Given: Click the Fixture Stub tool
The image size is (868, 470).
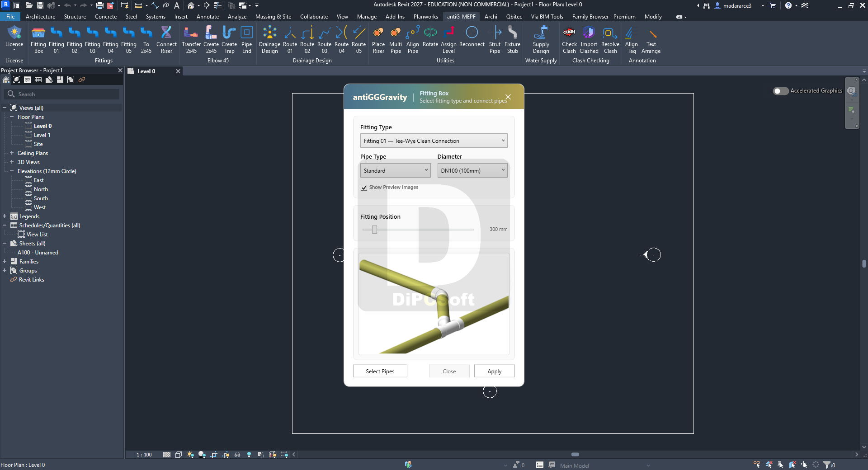Looking at the screenshot, I should coord(513,40).
